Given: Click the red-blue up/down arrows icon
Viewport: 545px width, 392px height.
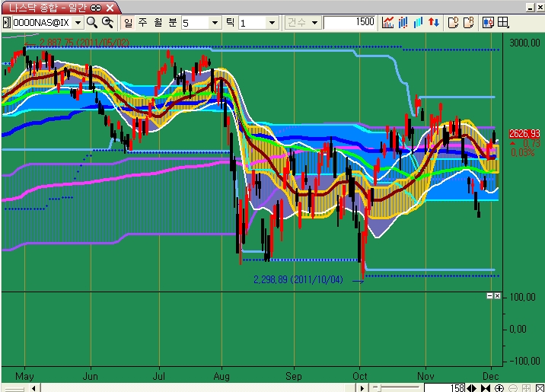Looking at the screenshot, I should point(434,22).
